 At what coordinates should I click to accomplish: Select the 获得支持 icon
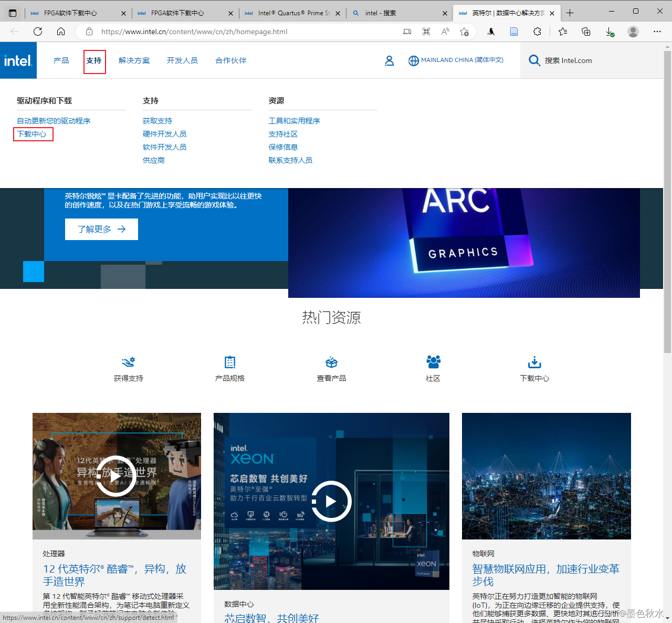(128, 362)
